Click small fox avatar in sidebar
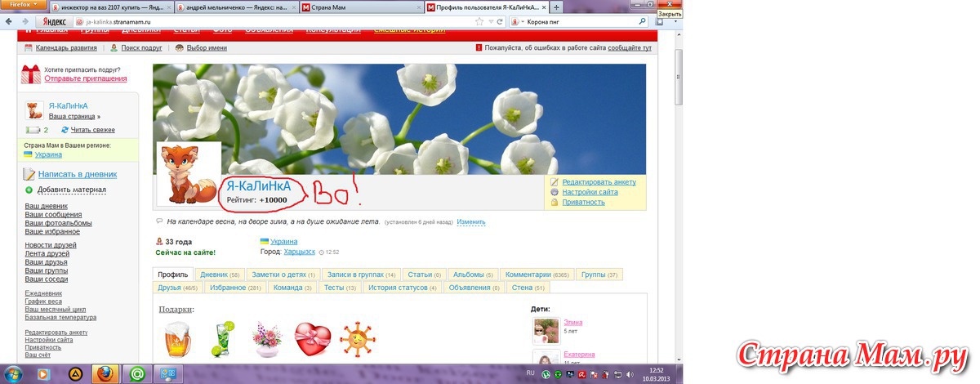 click(34, 111)
